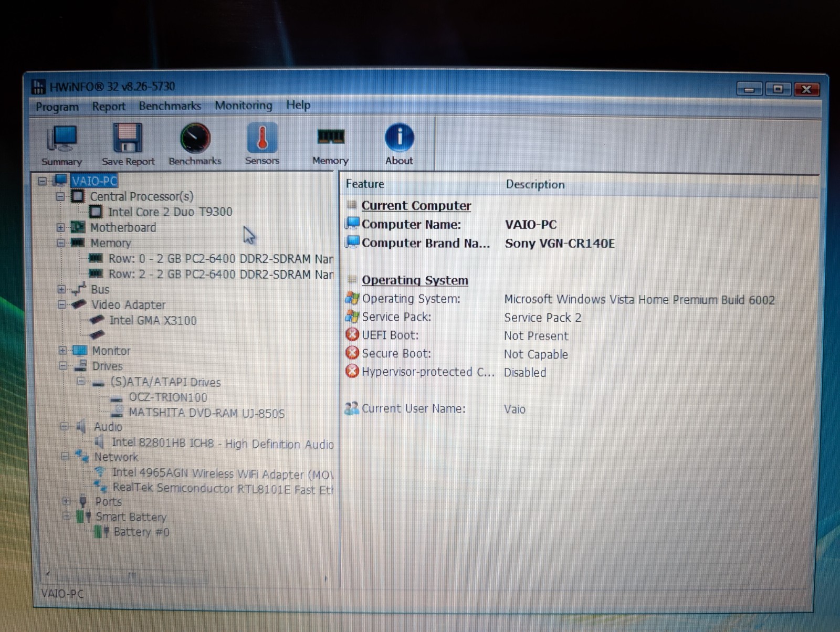Click the Central Processor(s) chip icon
This screenshot has height=632, width=840.
tap(78, 196)
